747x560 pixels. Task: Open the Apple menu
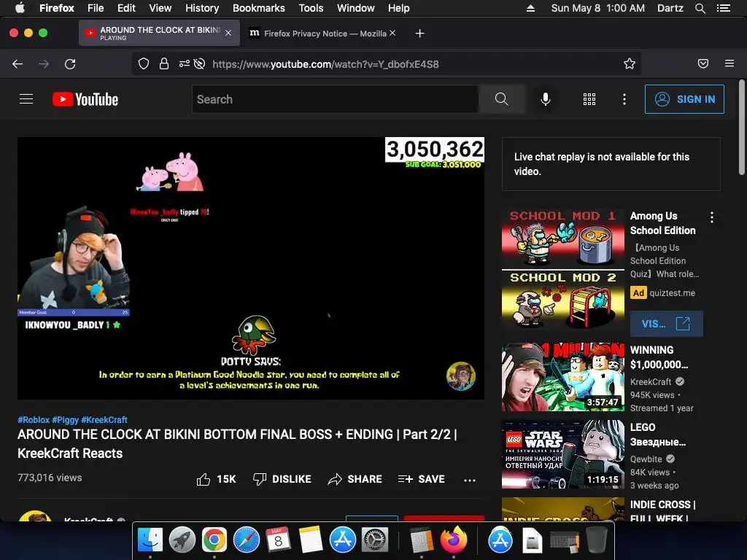[20, 8]
